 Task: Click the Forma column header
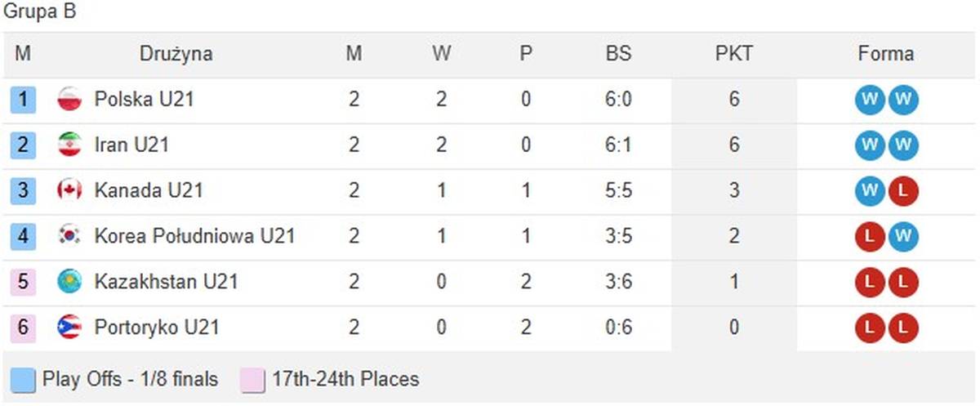click(x=885, y=55)
